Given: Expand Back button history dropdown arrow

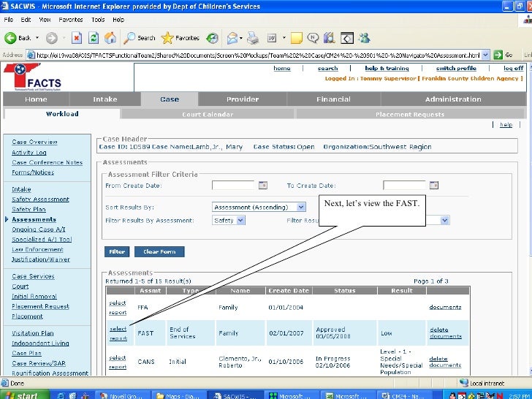Looking at the screenshot, I should (37, 38).
